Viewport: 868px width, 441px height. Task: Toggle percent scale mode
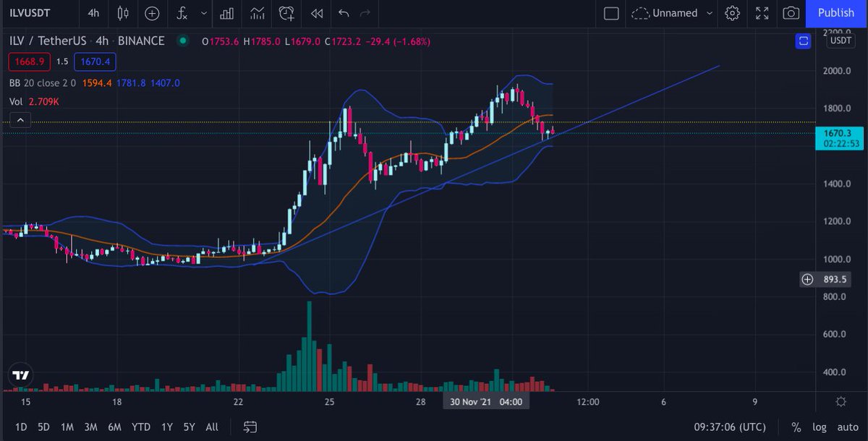coord(796,427)
